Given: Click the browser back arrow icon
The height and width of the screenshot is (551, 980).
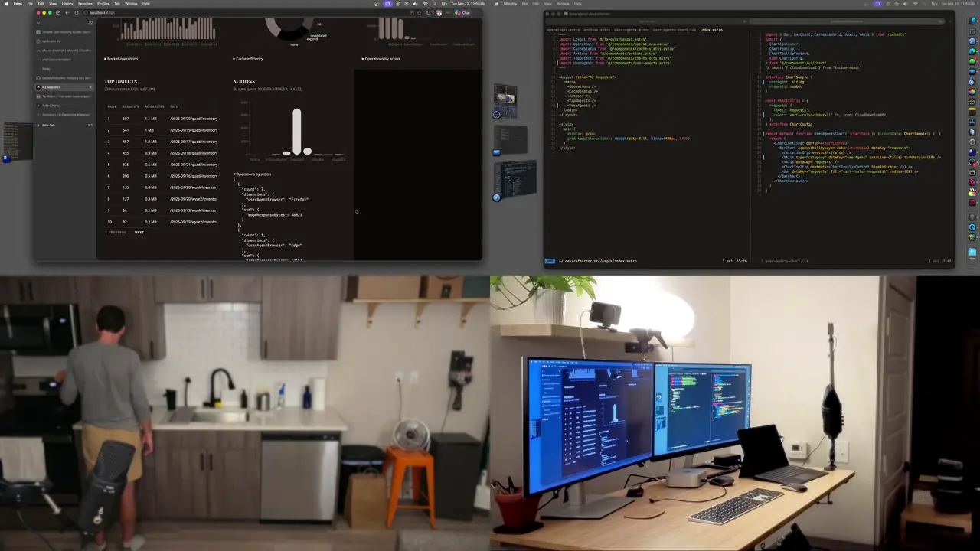Looking at the screenshot, I should (x=67, y=13).
